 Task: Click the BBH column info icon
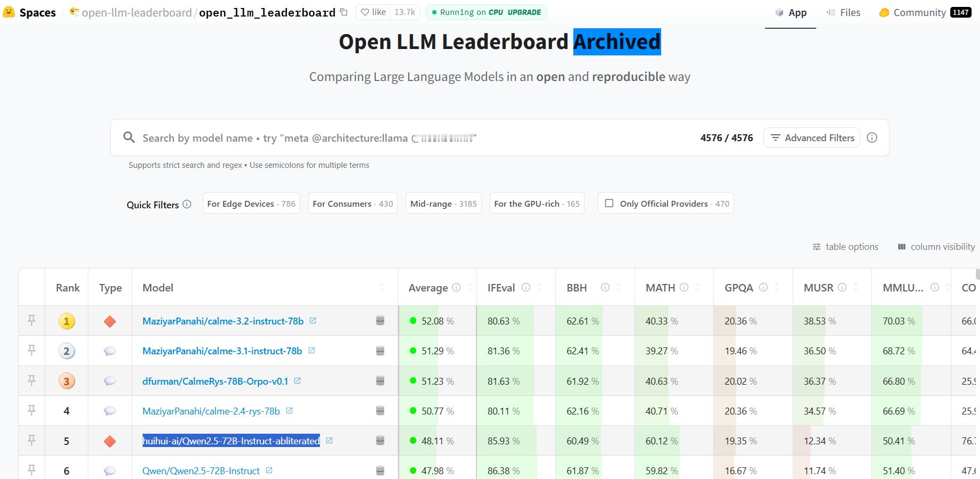pyautogui.click(x=605, y=287)
